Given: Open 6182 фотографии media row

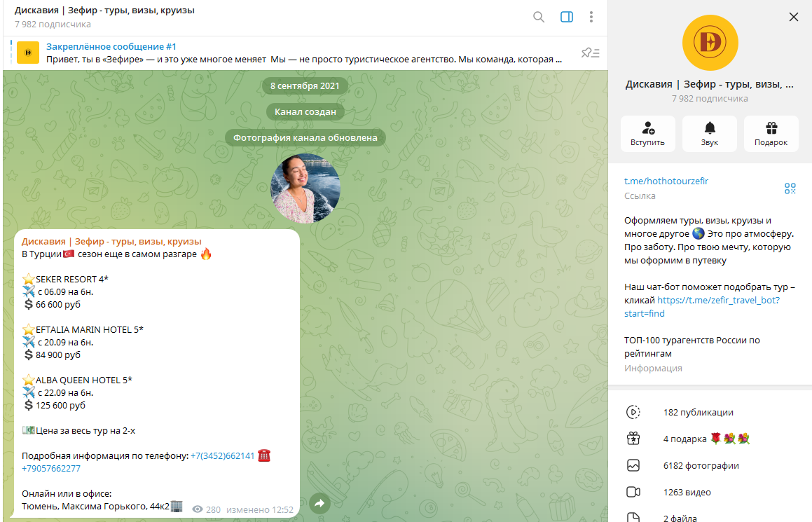Looking at the screenshot, I should tap(710, 465).
